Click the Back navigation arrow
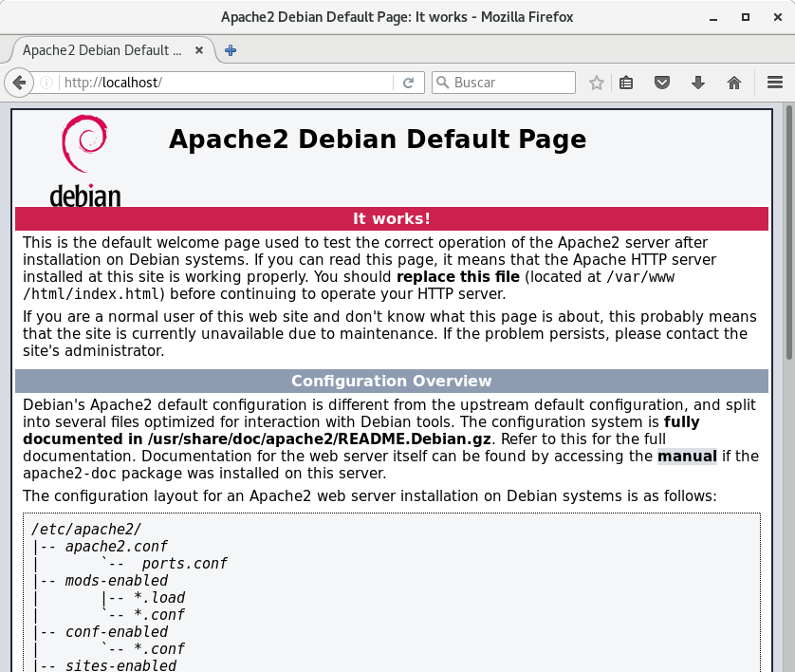Screen dimensions: 795x672 (19, 83)
